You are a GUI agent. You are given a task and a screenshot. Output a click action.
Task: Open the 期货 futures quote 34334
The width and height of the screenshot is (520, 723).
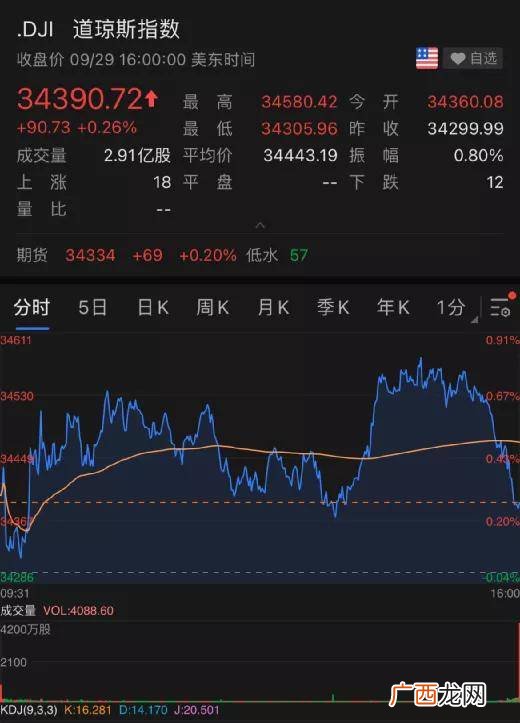tap(90, 255)
